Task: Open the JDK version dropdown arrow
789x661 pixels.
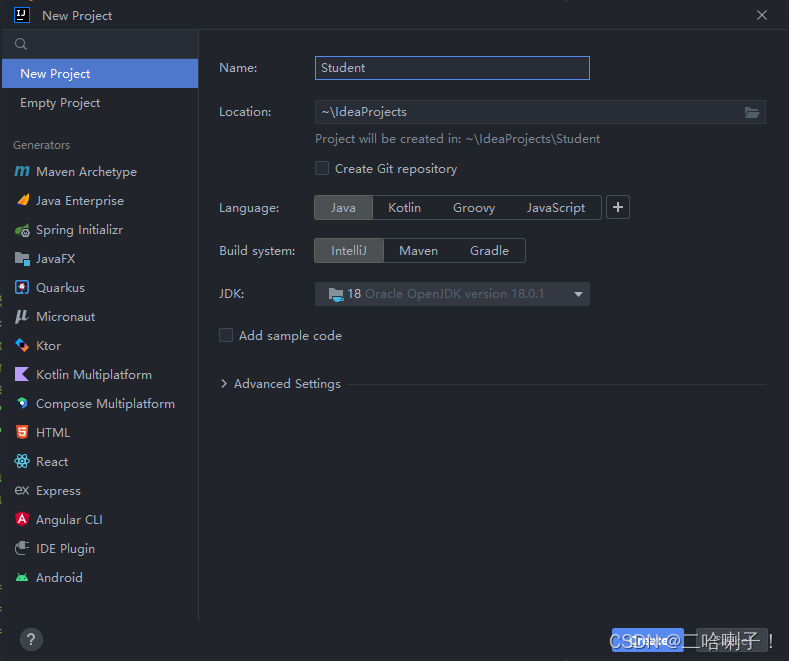Action: 578,294
